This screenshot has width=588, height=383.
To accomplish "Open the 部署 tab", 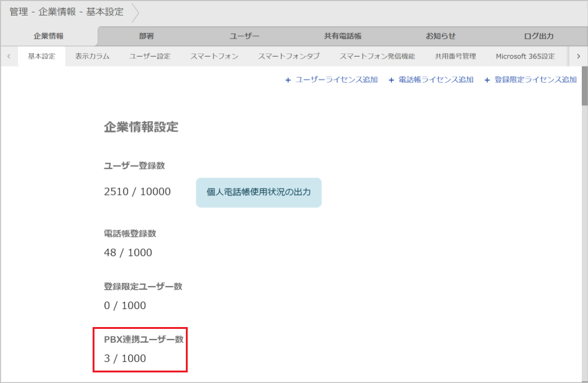I will point(147,36).
